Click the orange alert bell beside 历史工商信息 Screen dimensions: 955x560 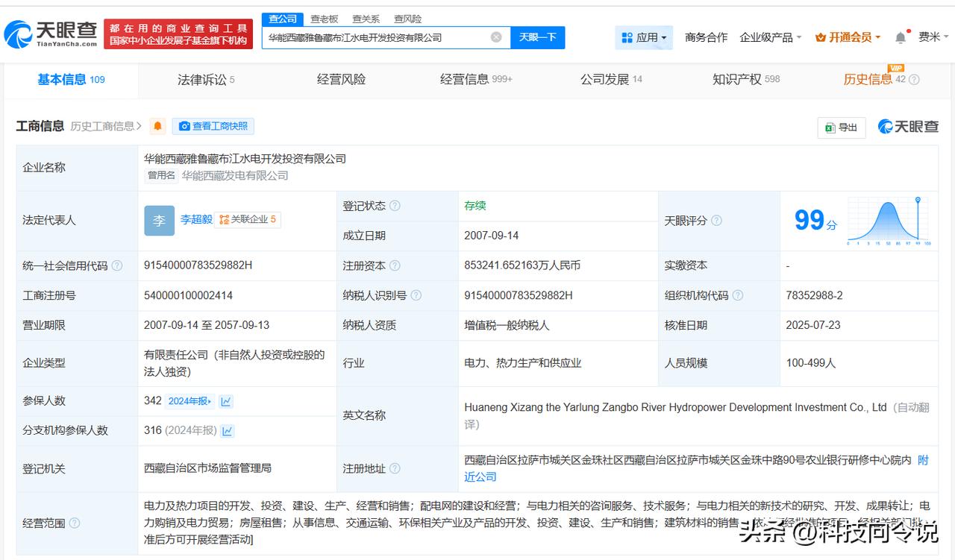[x=157, y=126]
